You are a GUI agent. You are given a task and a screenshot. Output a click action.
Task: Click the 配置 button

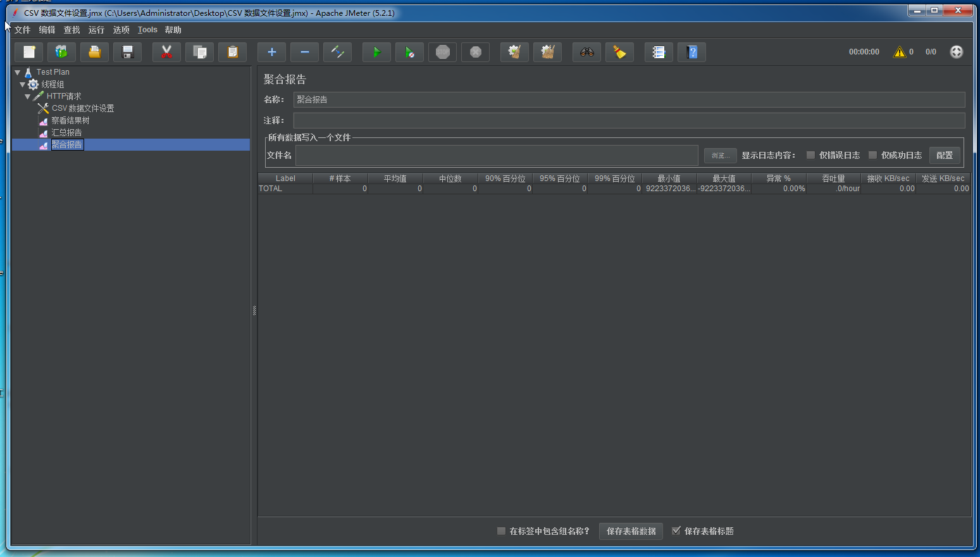944,155
